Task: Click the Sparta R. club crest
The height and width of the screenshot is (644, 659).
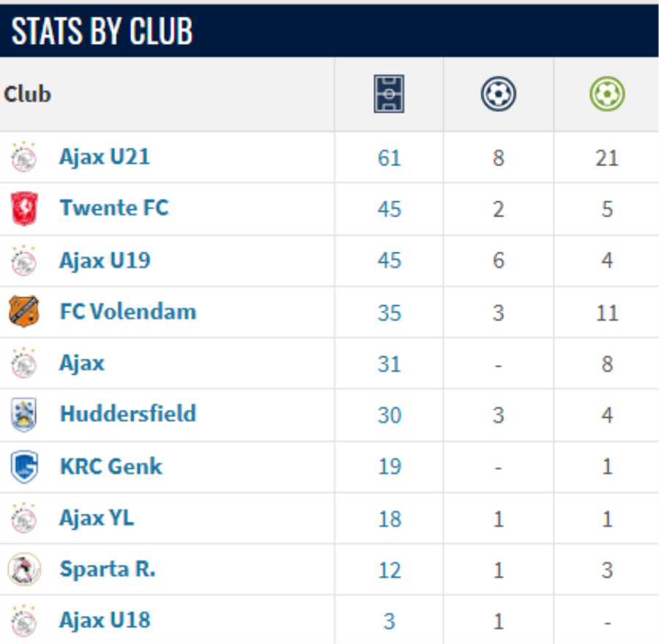Action: [x=24, y=569]
